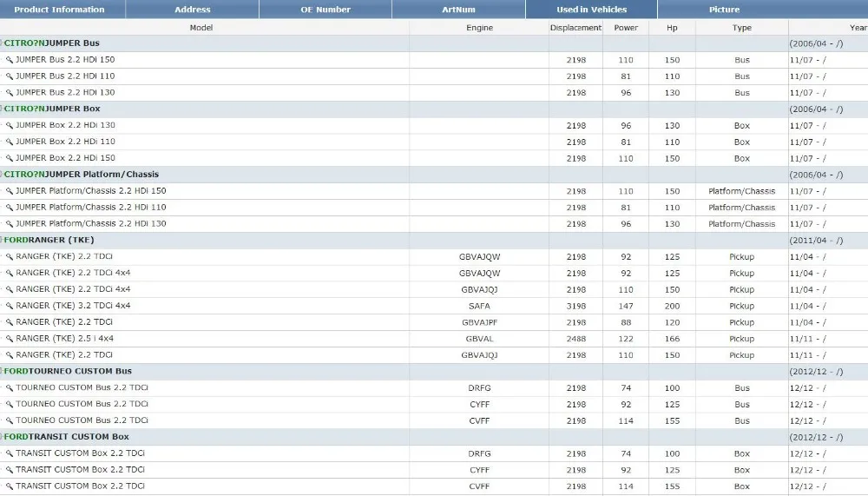Select power value 147
868x496 pixels.
pyautogui.click(x=626, y=306)
